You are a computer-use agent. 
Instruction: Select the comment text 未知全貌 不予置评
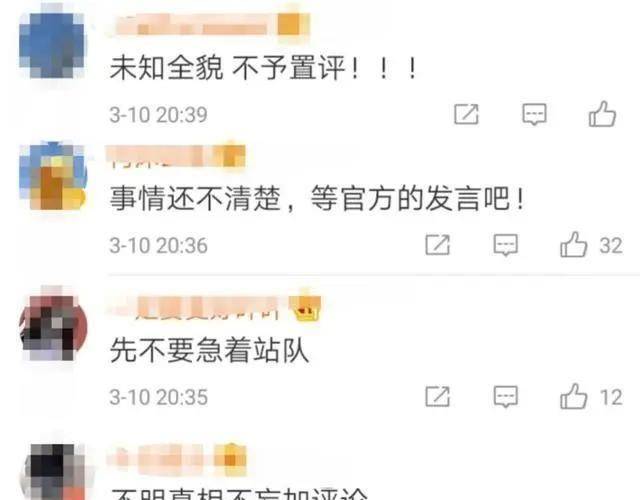click(x=228, y=68)
